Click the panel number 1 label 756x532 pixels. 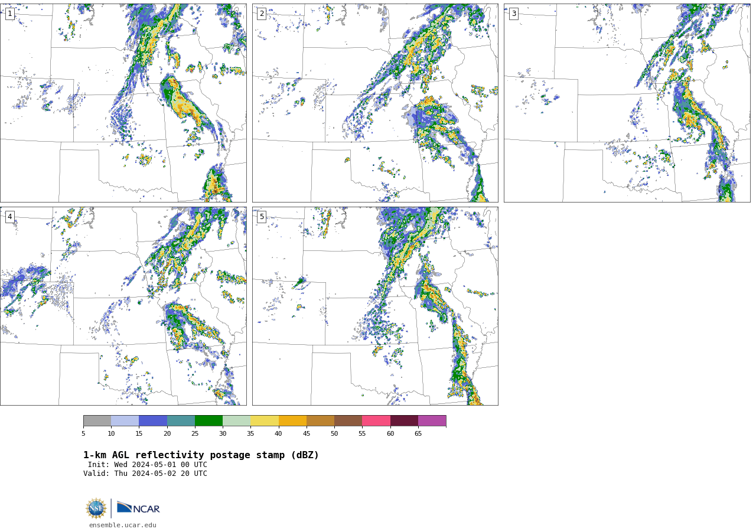[9, 14]
